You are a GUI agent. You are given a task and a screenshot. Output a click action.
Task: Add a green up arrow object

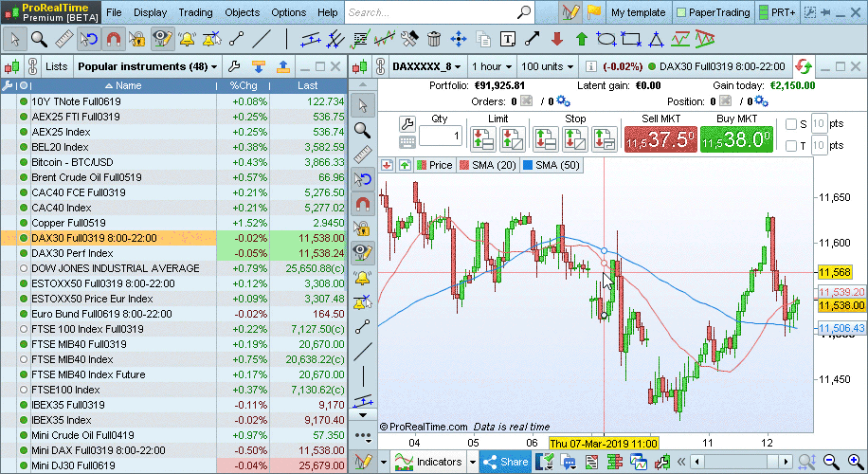tap(581, 39)
